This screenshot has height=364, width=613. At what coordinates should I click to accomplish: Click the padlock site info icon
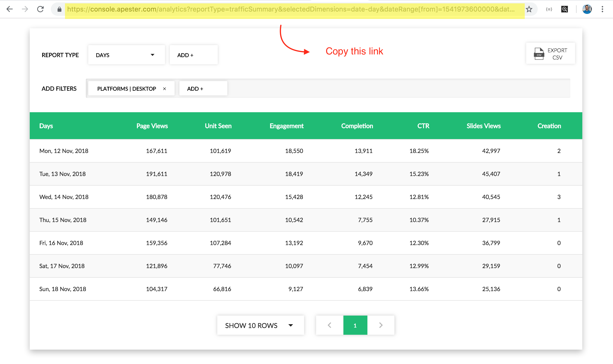click(59, 9)
